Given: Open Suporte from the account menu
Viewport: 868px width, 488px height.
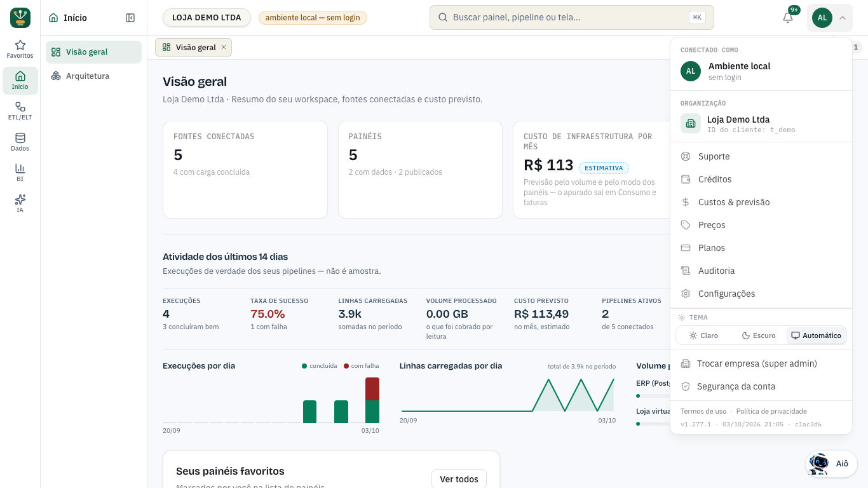Looking at the screenshot, I should click(761, 156).
